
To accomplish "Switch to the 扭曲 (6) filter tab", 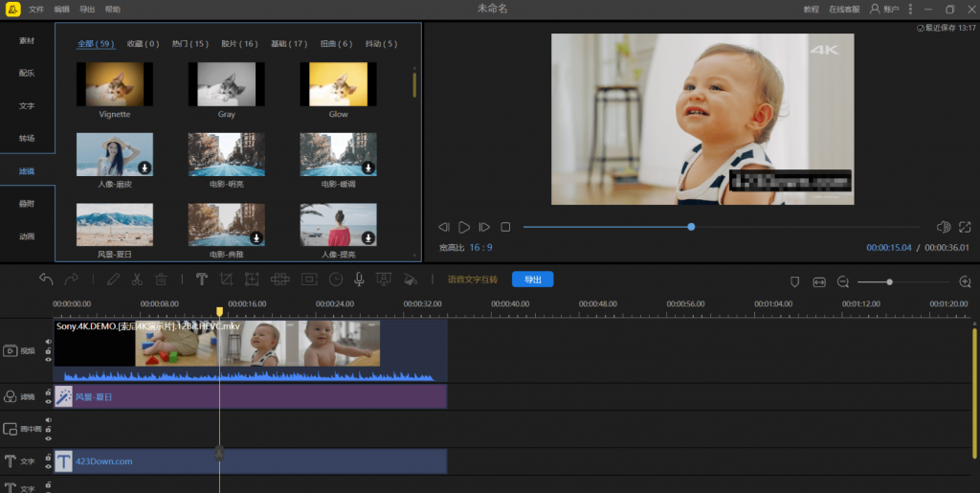I will [336, 44].
